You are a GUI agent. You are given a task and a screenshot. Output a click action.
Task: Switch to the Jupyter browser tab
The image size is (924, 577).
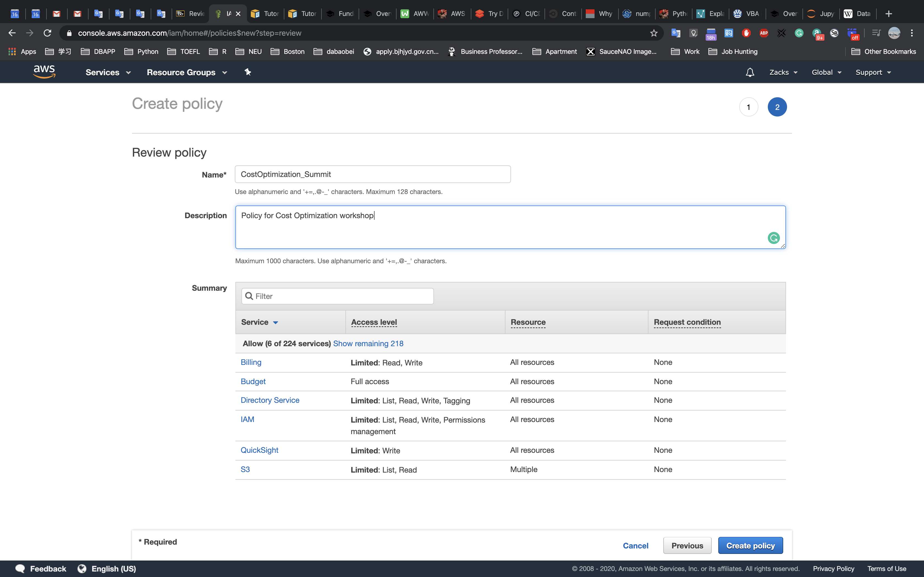(x=821, y=14)
